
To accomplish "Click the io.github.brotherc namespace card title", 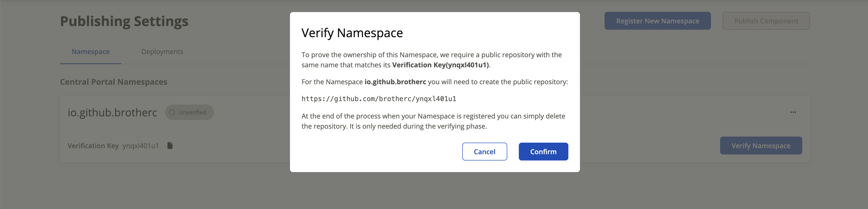I will (x=112, y=112).
